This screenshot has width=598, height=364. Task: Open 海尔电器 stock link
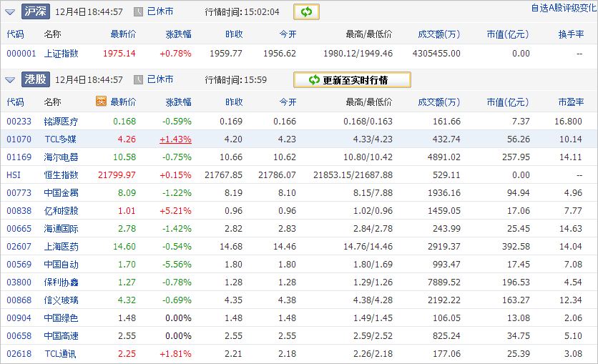click(x=61, y=157)
